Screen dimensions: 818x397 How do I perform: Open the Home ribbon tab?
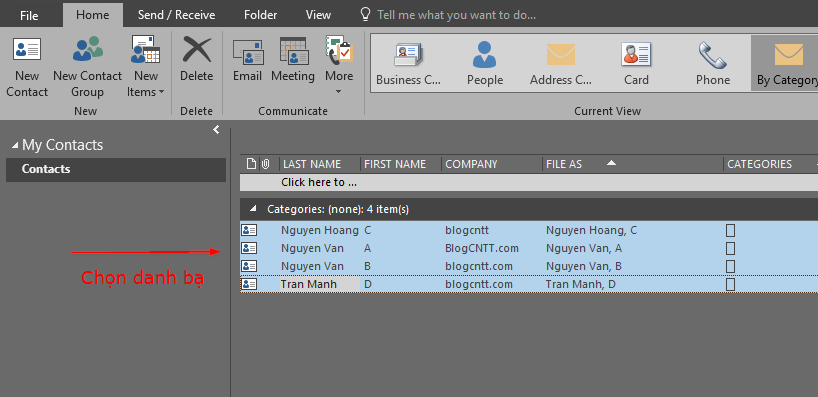[x=93, y=15]
